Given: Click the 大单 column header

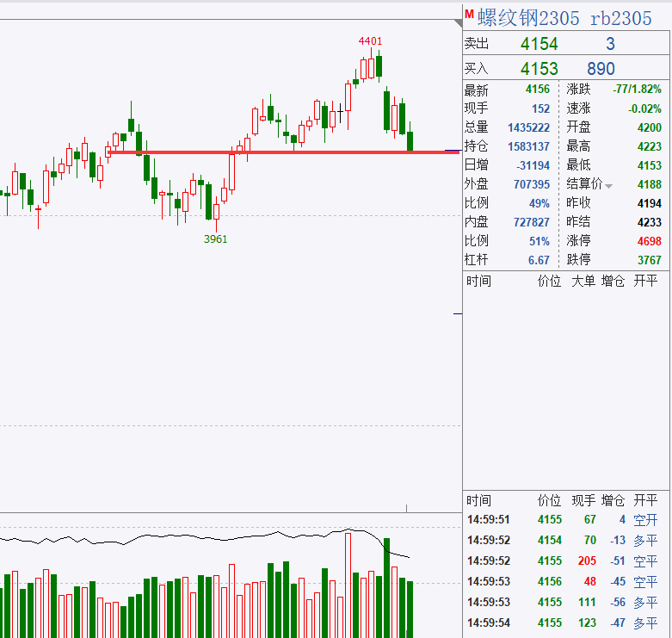Looking at the screenshot, I should (584, 282).
